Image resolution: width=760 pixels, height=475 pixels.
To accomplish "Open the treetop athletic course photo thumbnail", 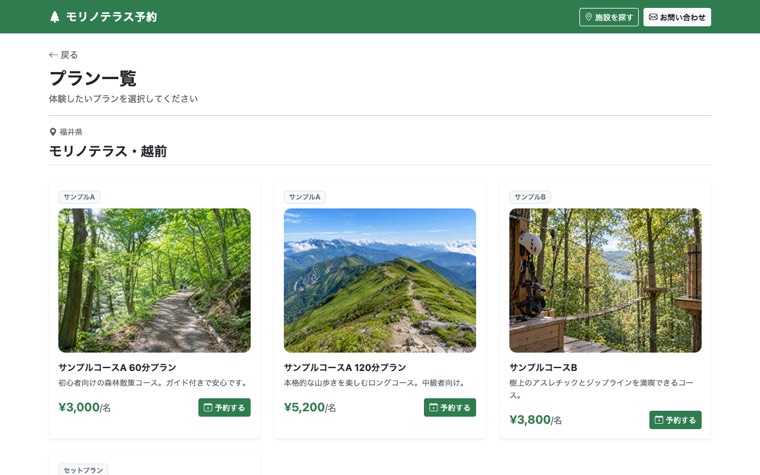I will tap(605, 280).
